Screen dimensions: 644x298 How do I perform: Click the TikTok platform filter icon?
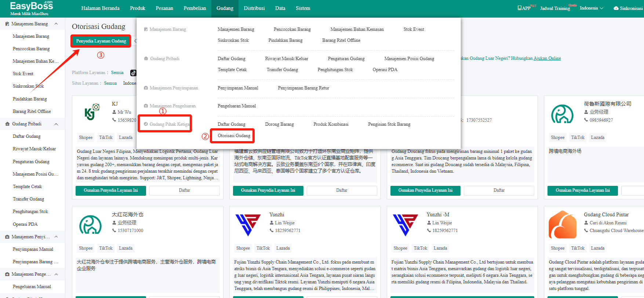click(133, 73)
